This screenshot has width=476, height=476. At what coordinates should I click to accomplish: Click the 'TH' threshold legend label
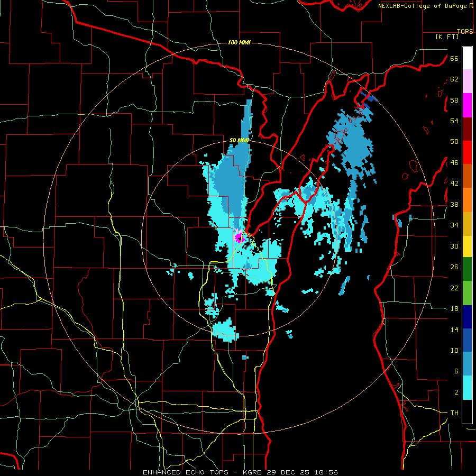(454, 413)
